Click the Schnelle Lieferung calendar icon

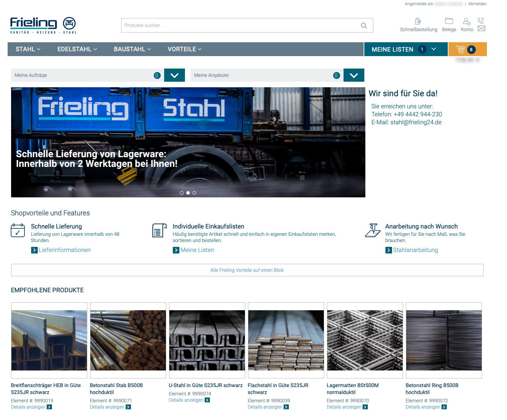(x=18, y=230)
